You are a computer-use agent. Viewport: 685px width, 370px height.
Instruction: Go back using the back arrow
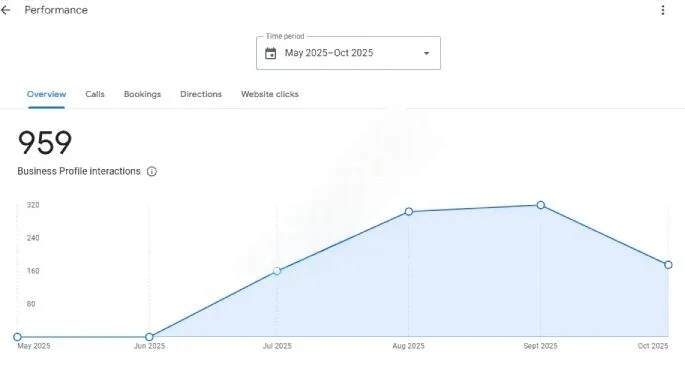click(5, 10)
